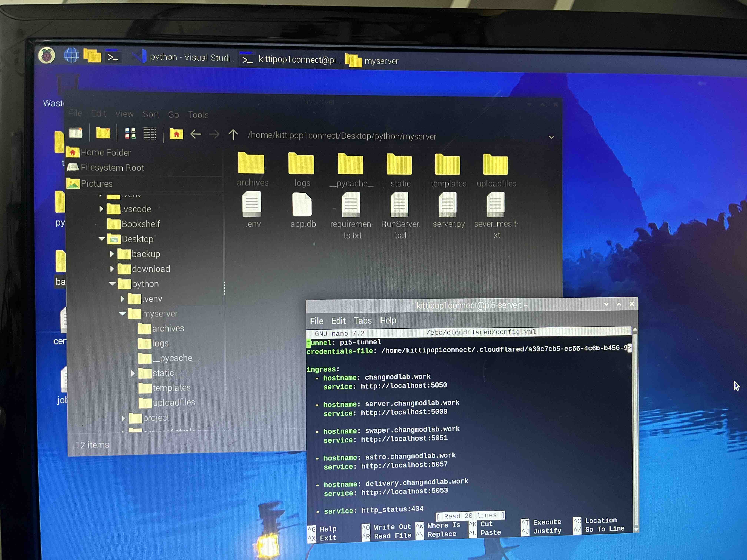Open the Raspberry Pi main menu

pos(47,55)
